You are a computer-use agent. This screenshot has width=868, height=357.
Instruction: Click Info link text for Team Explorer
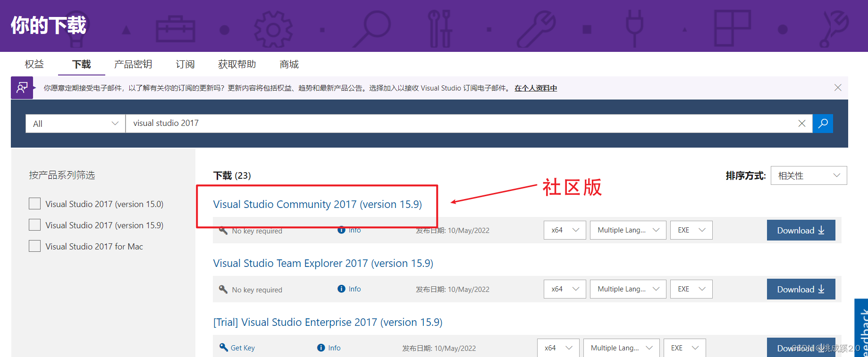[355, 289]
